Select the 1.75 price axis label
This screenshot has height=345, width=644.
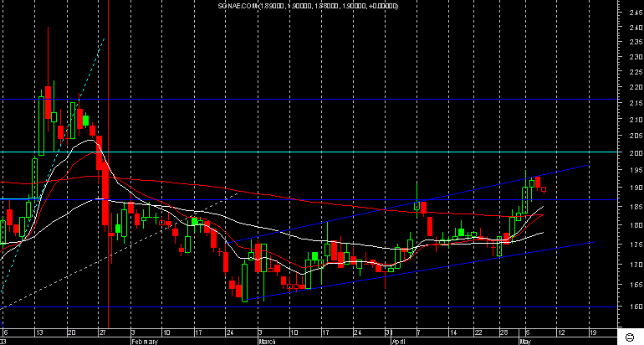[636, 245]
